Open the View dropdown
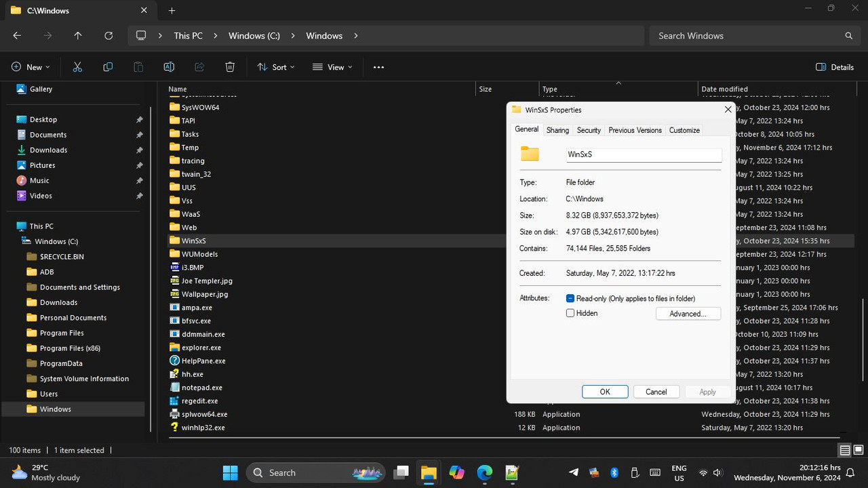 tap(332, 67)
